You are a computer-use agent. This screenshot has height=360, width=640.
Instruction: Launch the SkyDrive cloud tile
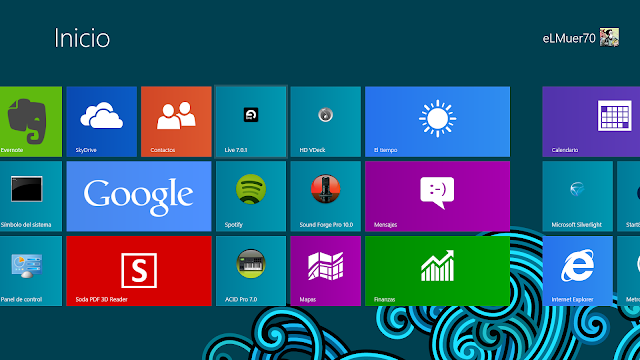coord(102,122)
